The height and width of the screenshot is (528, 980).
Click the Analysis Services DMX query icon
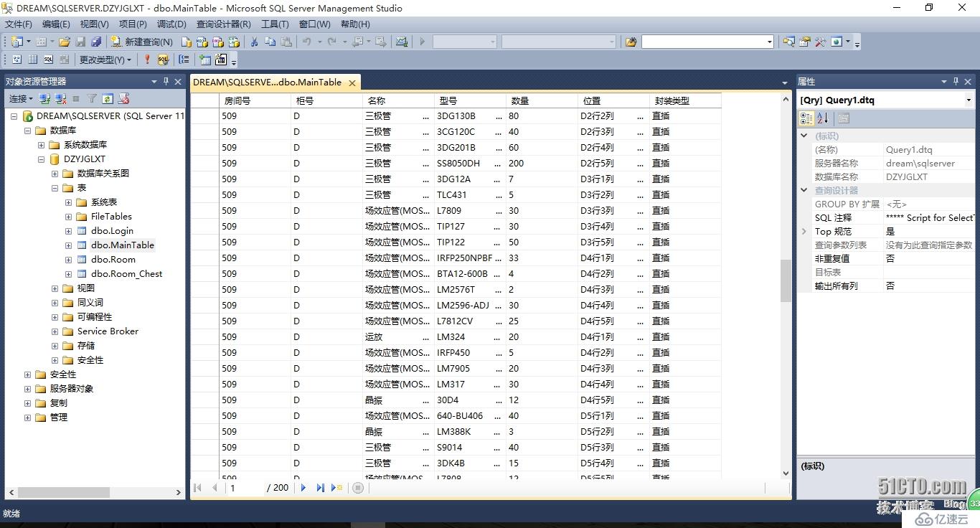[217, 42]
